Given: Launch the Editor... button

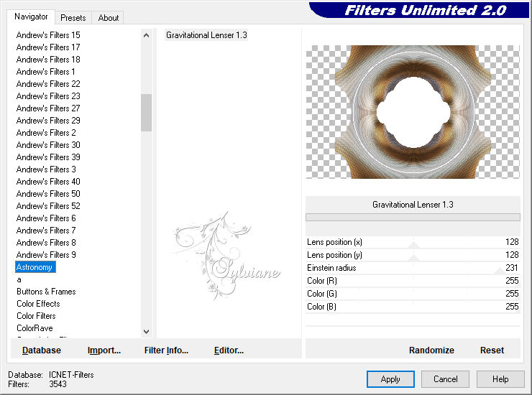Looking at the screenshot, I should 229,350.
